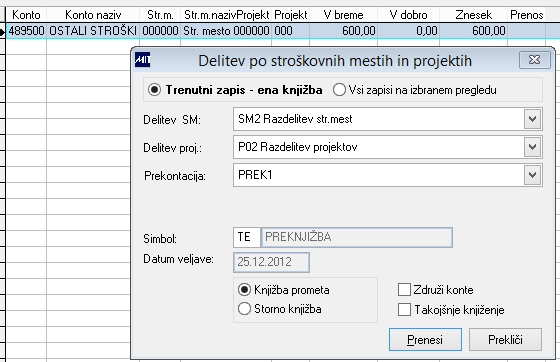Tick the Takojšnje knjiženje checkbox
Screen dimensions: 560x362
click(x=404, y=310)
